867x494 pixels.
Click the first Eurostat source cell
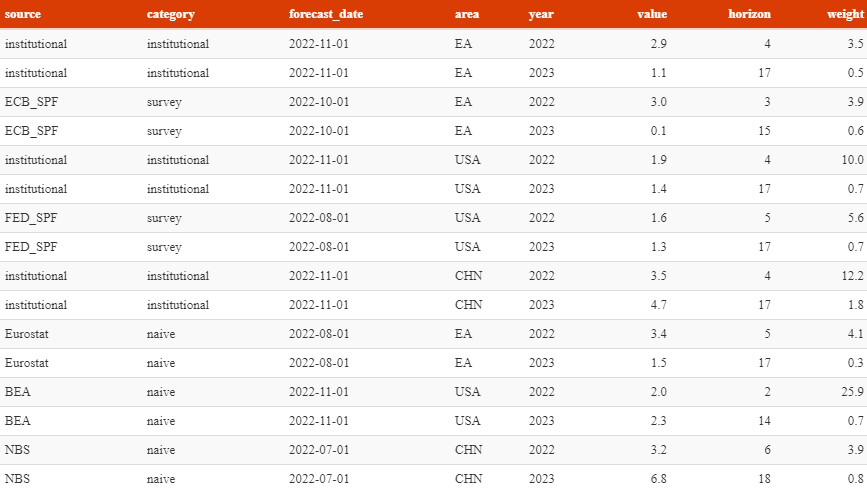tap(27, 334)
